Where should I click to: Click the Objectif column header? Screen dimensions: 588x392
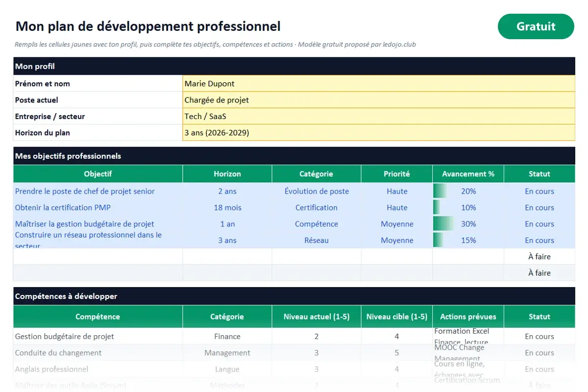point(98,174)
